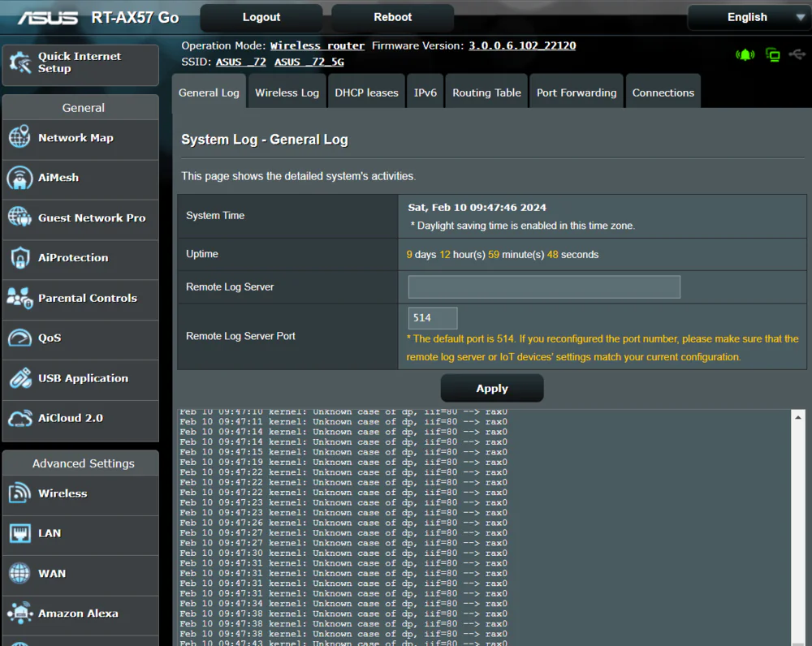
Task: Click the Uptime value text
Action: 503,255
